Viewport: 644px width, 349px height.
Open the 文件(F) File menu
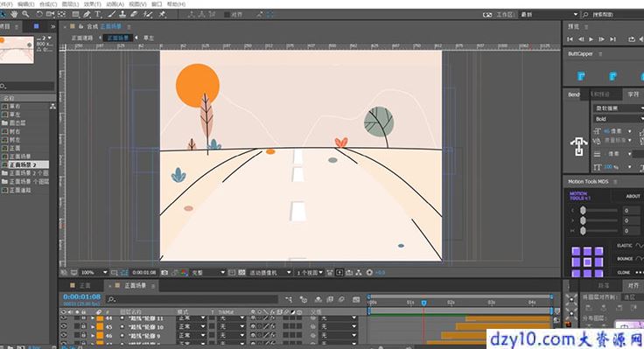click(6, 4)
